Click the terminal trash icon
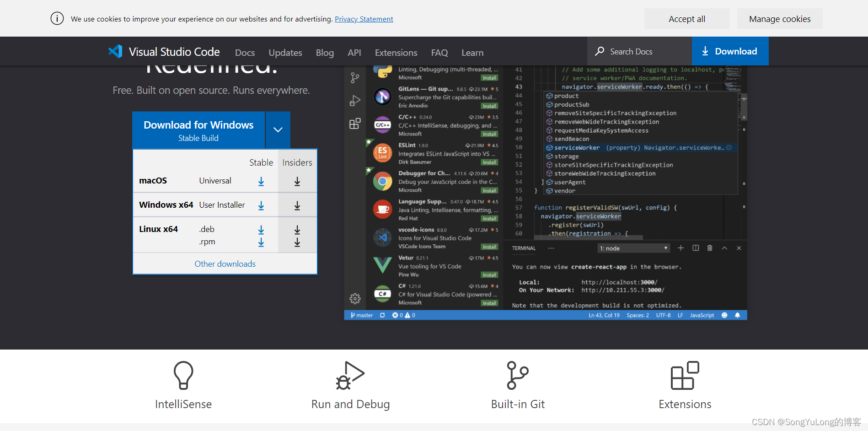The image size is (868, 431). (710, 248)
